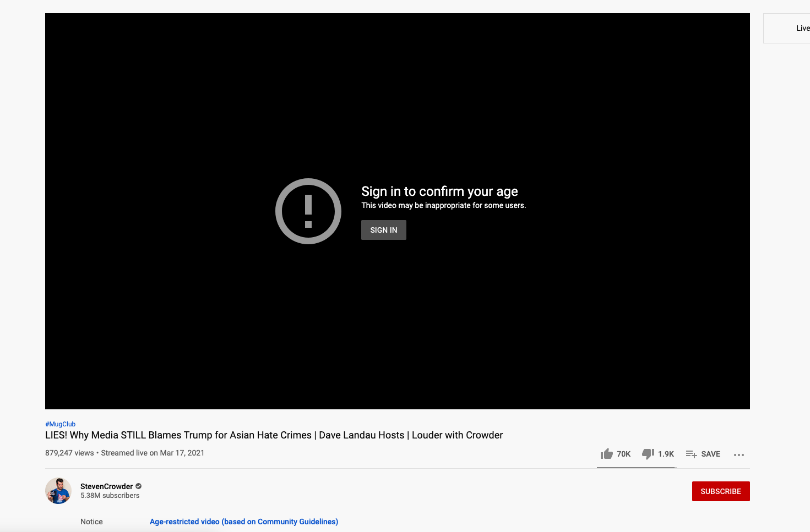Click the 70K like count
Viewport: 810px width, 532px height.
coord(623,454)
